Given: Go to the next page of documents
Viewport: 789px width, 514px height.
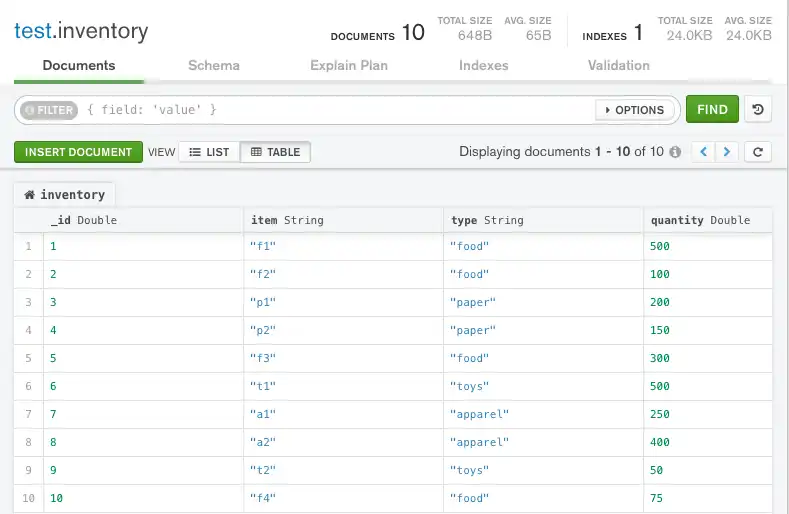Looking at the screenshot, I should pyautogui.click(x=728, y=152).
